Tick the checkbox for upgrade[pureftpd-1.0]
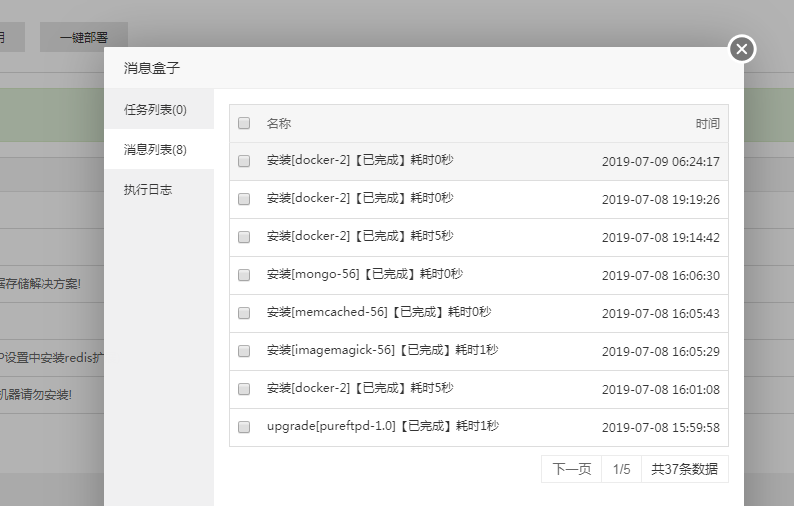The image size is (794, 506). point(244,427)
